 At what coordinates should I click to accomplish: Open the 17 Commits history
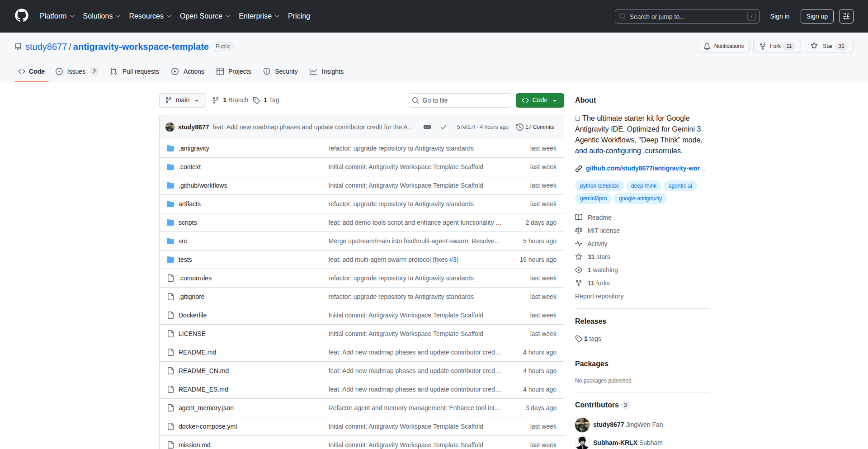(535, 127)
